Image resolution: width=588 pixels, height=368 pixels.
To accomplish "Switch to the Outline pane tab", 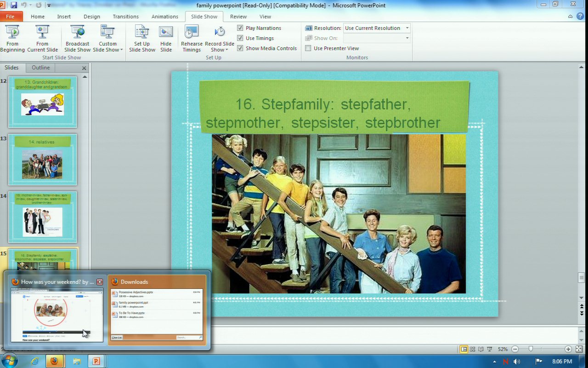I will click(x=40, y=68).
